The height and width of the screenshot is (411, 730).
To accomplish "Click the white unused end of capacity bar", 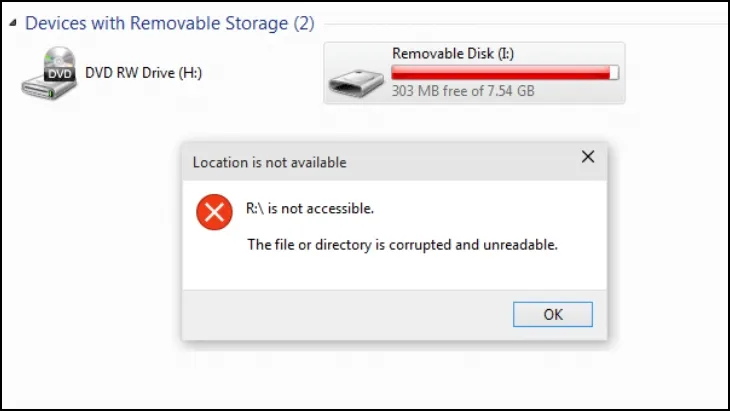I will pyautogui.click(x=614, y=73).
